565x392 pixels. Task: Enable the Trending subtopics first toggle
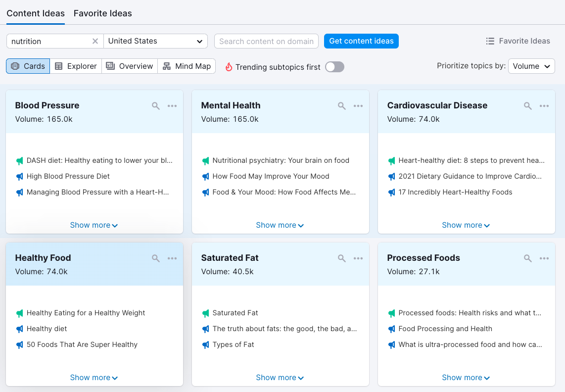point(334,66)
